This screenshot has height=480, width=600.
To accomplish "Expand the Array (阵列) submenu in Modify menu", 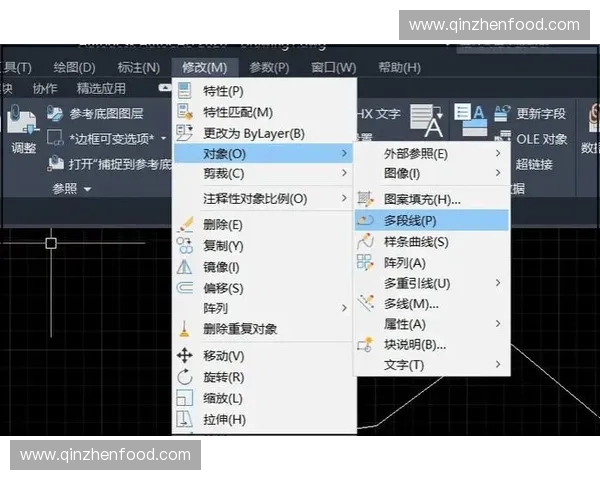I will coord(344,308).
